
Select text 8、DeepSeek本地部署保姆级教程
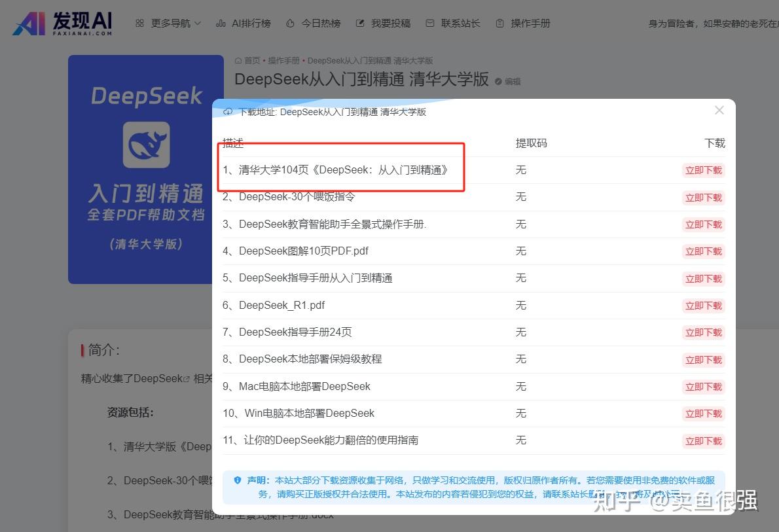click(x=302, y=359)
